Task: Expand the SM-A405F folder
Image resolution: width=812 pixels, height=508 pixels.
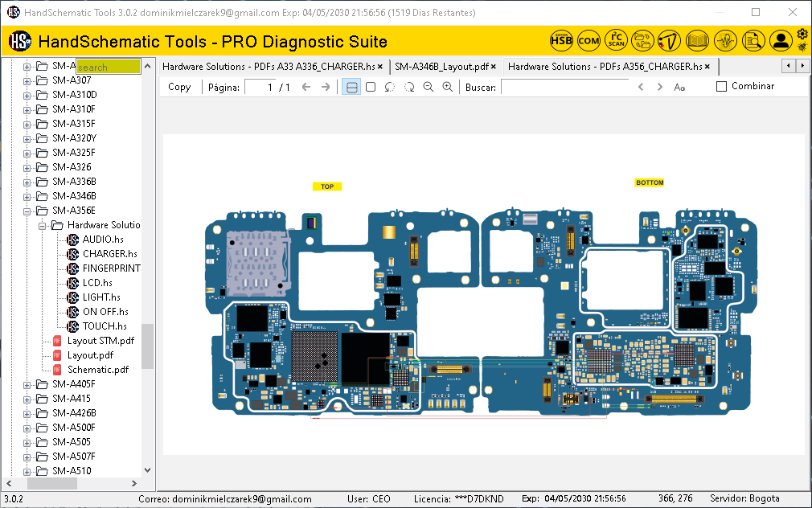Action: click(x=27, y=385)
